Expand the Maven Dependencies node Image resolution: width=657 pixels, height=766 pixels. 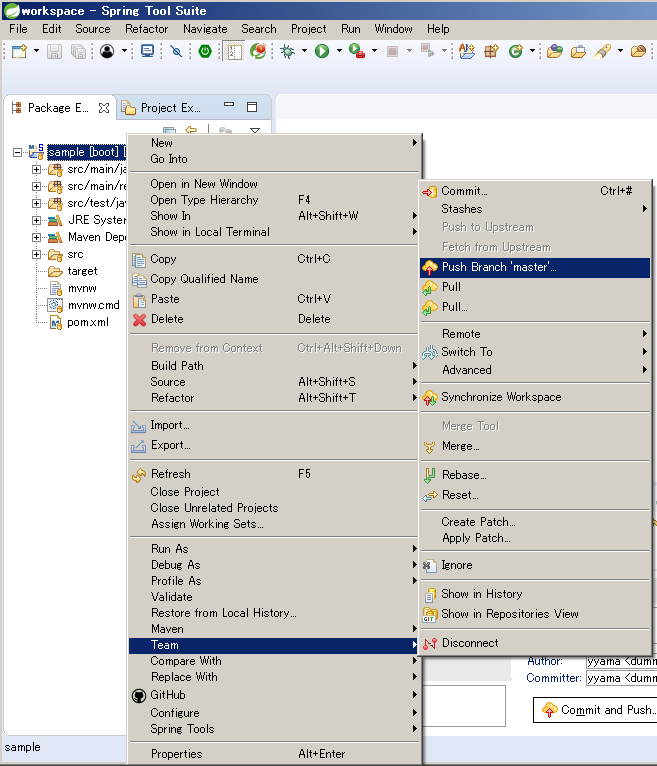tap(36, 237)
